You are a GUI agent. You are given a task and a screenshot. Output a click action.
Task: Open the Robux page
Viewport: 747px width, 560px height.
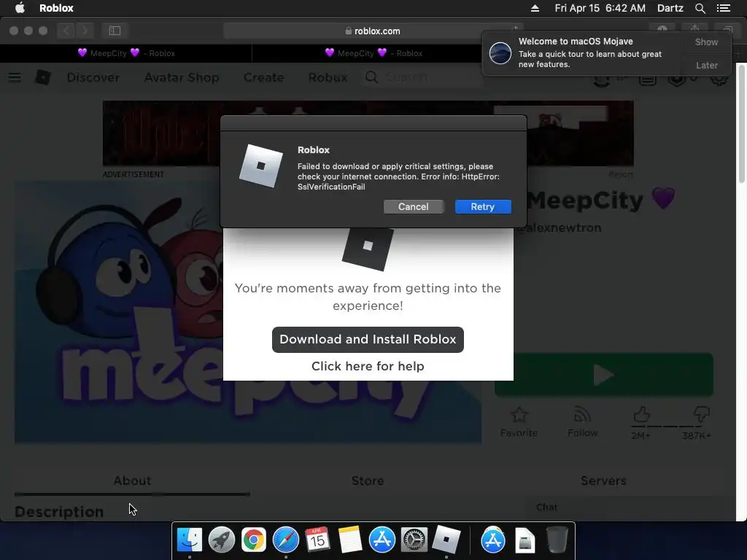328,77
